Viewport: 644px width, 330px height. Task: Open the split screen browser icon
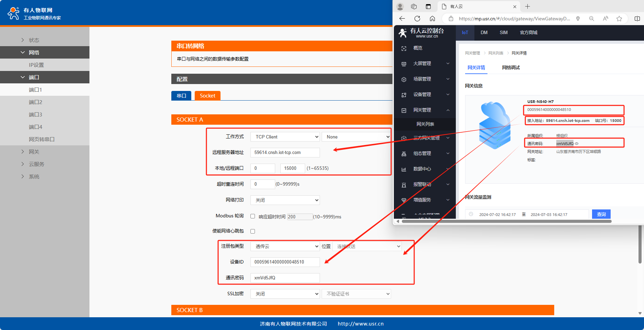pos(637,19)
